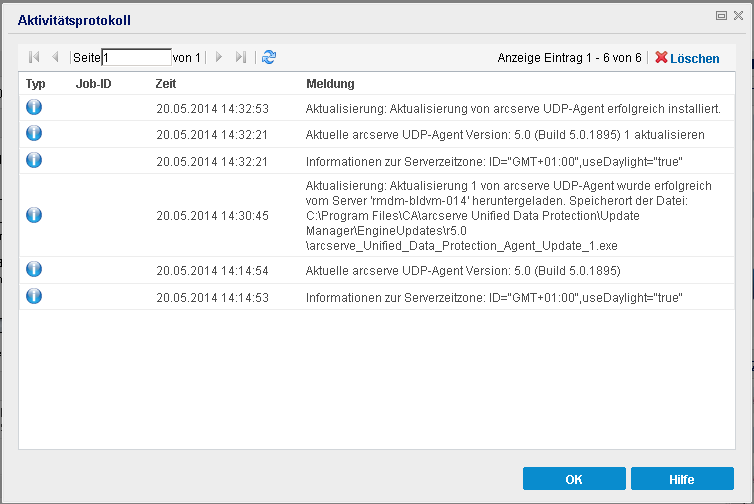Sort entries by Zeit column header

pyautogui.click(x=166, y=84)
